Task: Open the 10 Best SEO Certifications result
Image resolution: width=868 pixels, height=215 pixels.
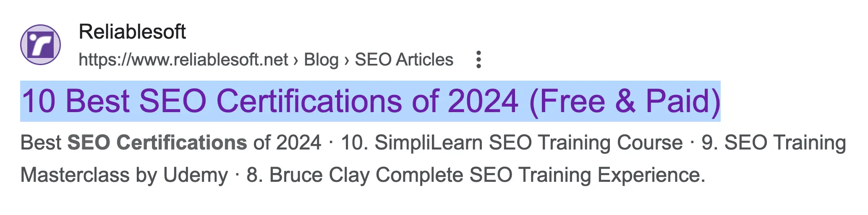Action: pyautogui.click(x=370, y=101)
